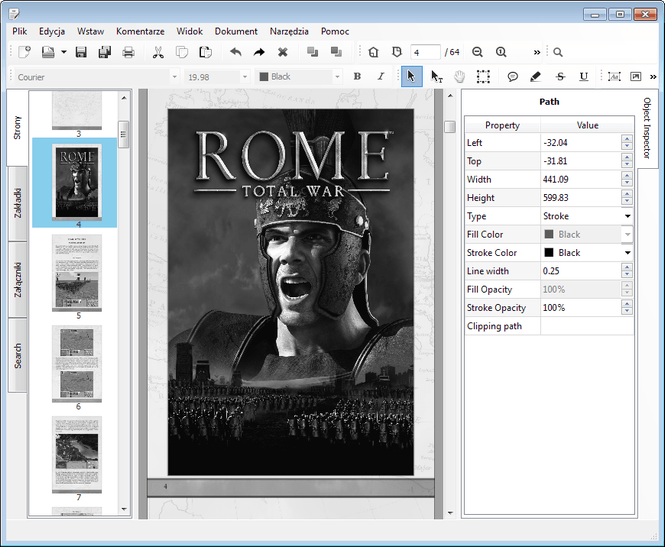The width and height of the screenshot is (665, 547).
Task: Expand the Open file arrow dropdown
Action: pos(64,52)
